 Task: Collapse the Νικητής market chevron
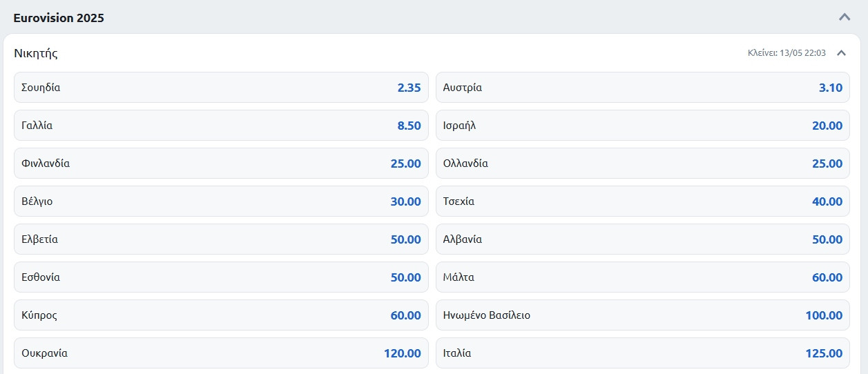pyautogui.click(x=841, y=53)
